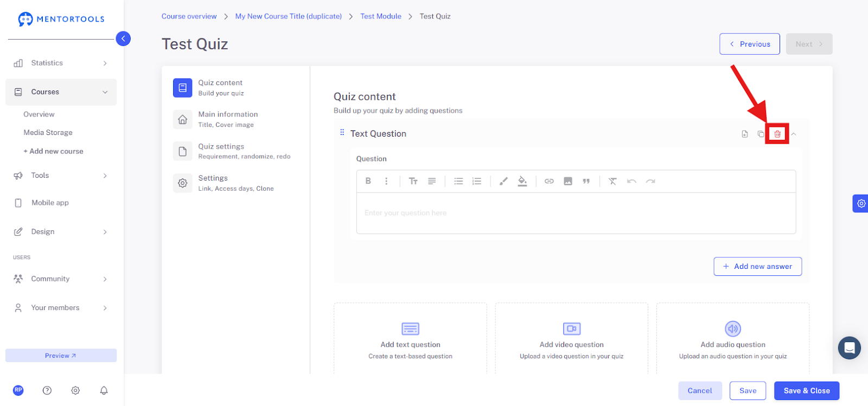The image size is (868, 406).
Task: Redo the last editor change
Action: pyautogui.click(x=650, y=181)
